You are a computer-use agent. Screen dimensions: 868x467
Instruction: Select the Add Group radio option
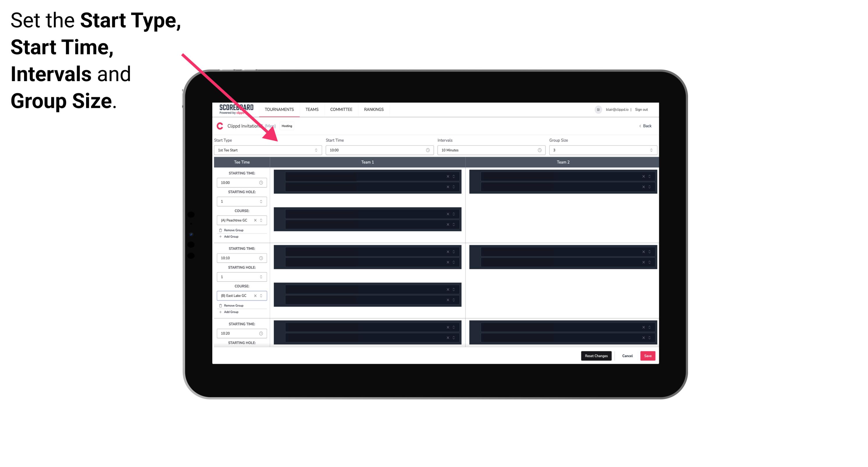229,237
